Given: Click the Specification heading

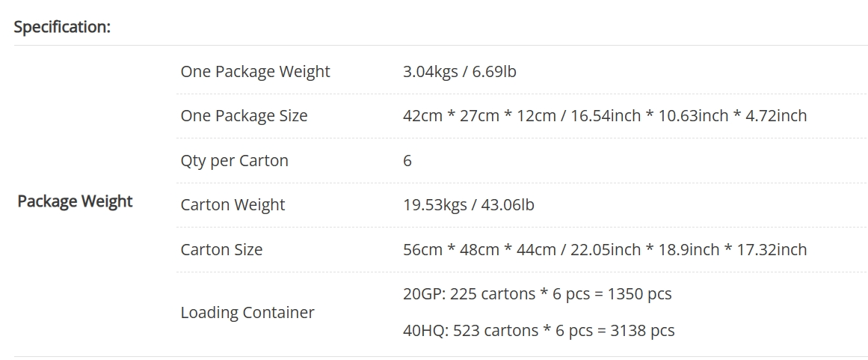Looking at the screenshot, I should coord(62,27).
